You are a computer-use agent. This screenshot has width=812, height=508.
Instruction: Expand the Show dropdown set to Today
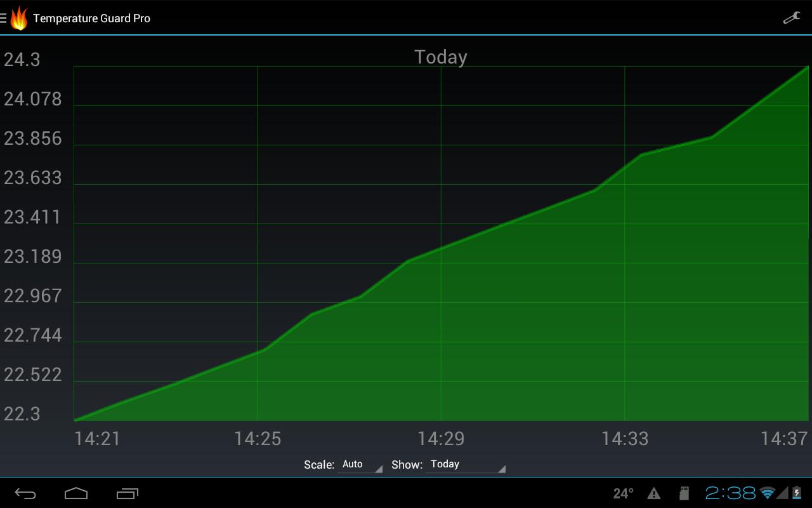coord(466,465)
